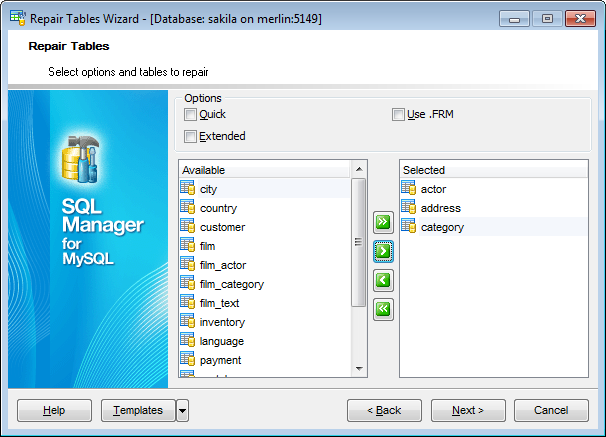
Task: Move highlighted table to Selected list
Action: tap(383, 251)
